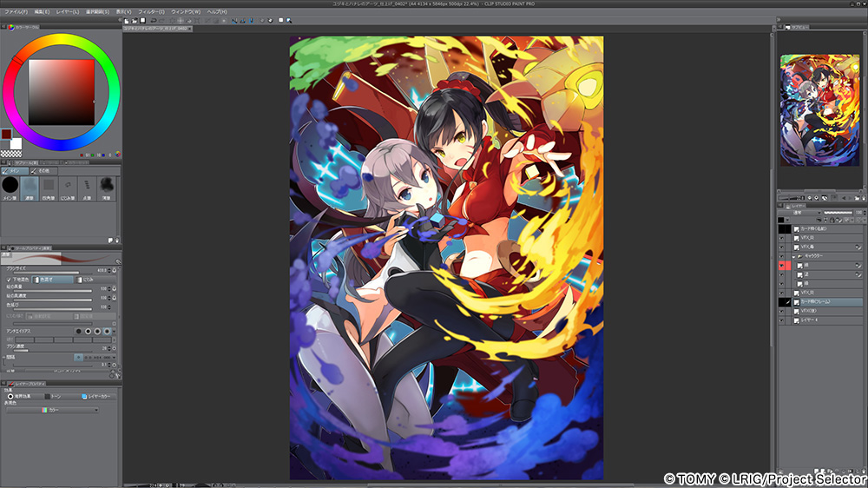Open the ファイル(F) menu
868x488 pixels.
[x=16, y=11]
